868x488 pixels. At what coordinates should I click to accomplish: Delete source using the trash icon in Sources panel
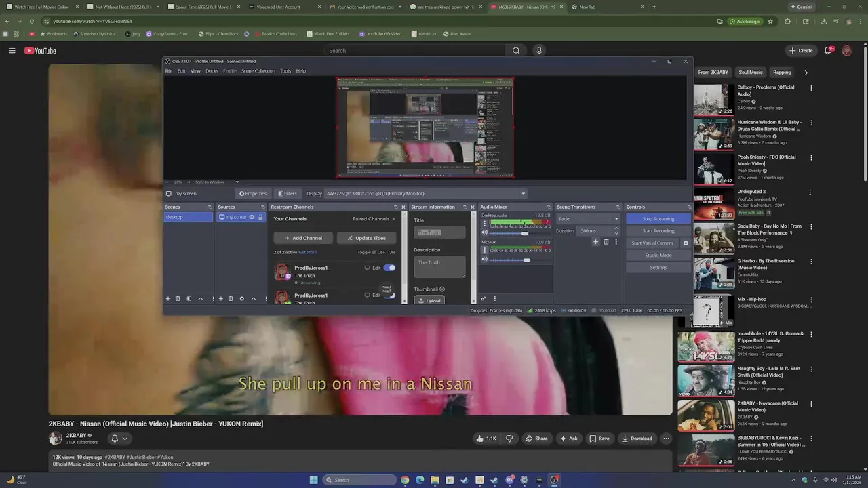pyautogui.click(x=230, y=298)
